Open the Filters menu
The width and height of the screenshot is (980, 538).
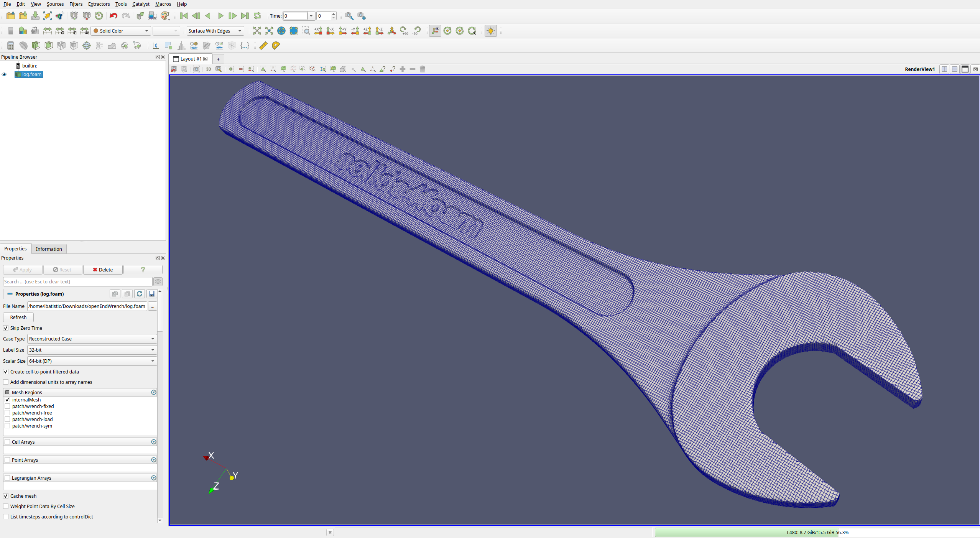[76, 4]
